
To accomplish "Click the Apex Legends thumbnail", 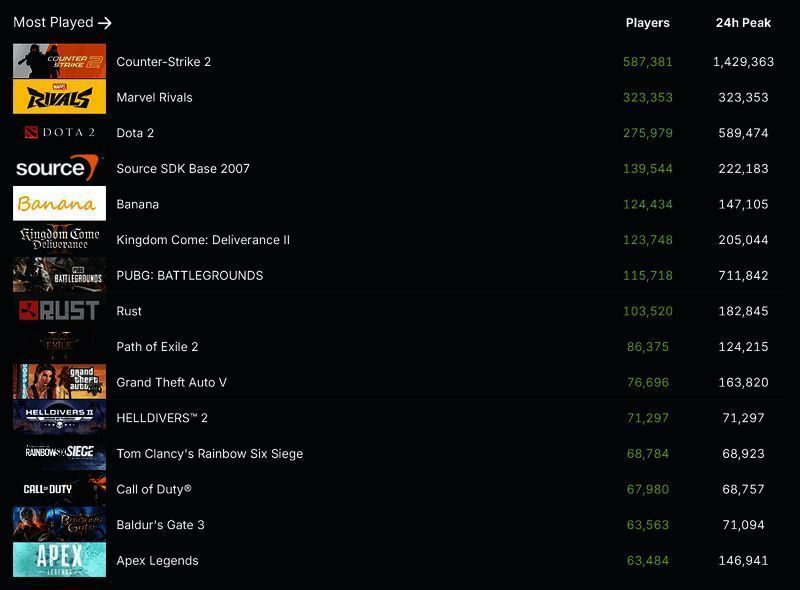I will pyautogui.click(x=59, y=560).
